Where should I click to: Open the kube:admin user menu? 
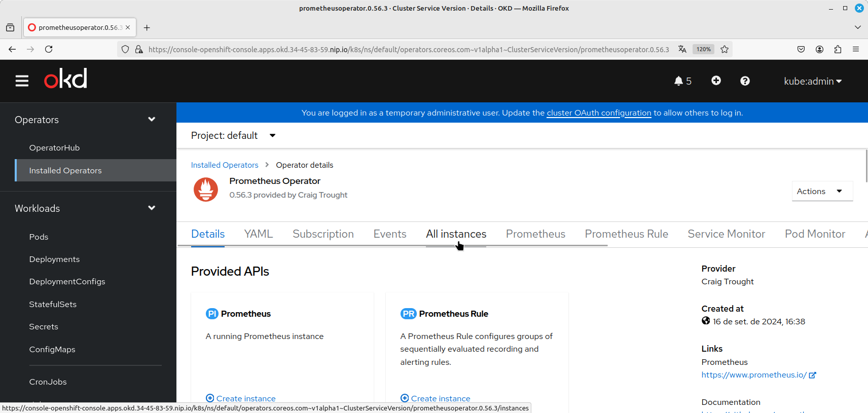click(813, 81)
